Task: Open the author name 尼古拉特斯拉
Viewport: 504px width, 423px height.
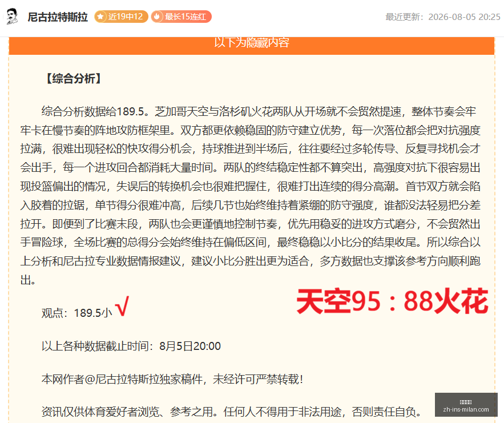Action: [x=58, y=17]
